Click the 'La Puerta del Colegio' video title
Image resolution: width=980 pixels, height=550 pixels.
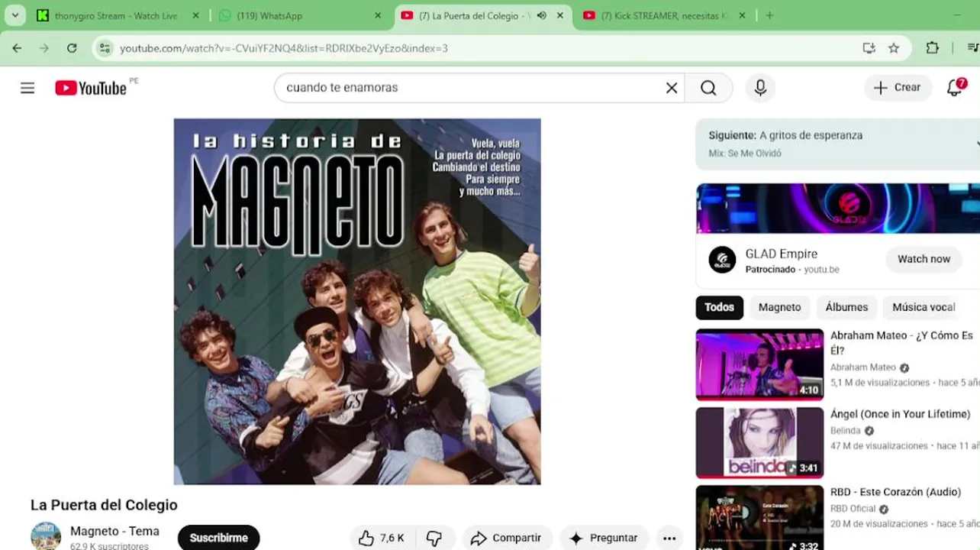pyautogui.click(x=104, y=505)
